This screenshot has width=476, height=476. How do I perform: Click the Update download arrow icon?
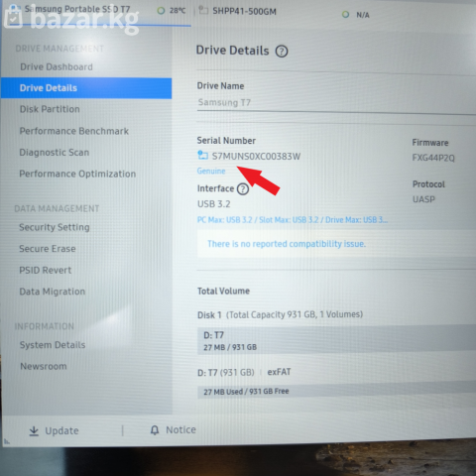click(x=34, y=430)
